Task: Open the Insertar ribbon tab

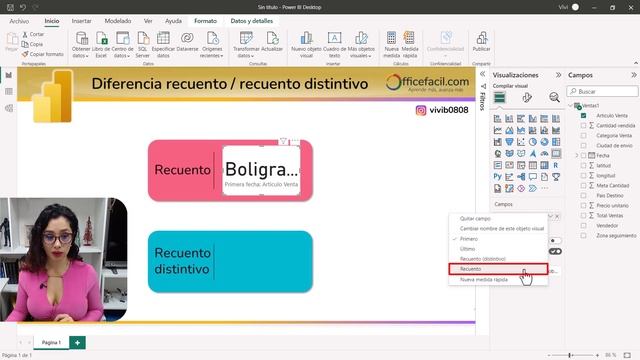Action: coord(81,21)
